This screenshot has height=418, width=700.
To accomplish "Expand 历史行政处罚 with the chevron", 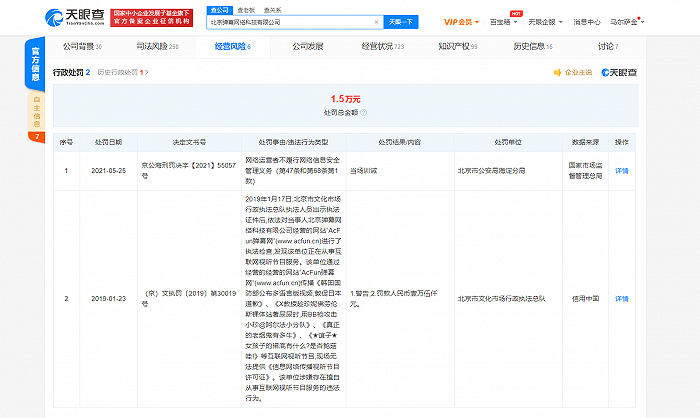I will pyautogui.click(x=146, y=72).
